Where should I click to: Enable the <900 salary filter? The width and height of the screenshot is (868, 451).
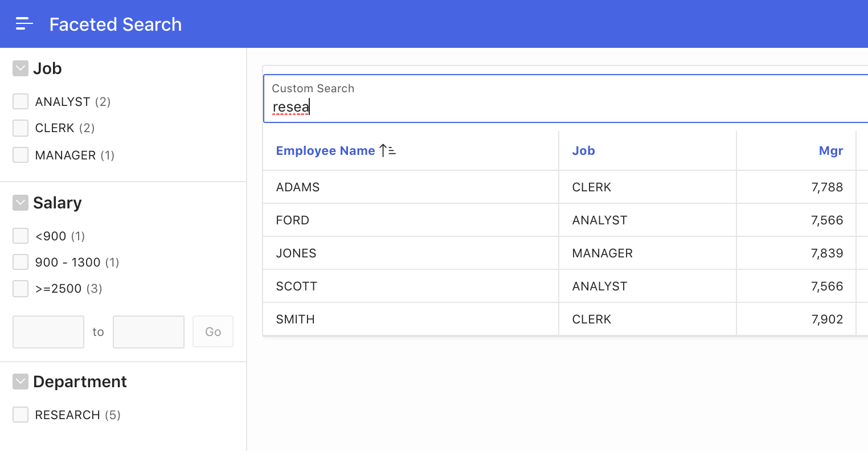coord(21,235)
